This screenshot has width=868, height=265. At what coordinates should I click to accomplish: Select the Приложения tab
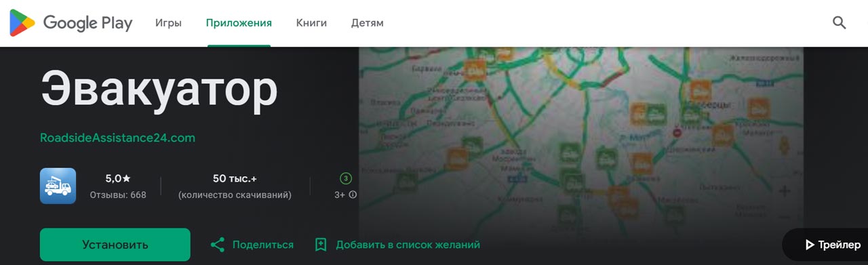point(239,23)
